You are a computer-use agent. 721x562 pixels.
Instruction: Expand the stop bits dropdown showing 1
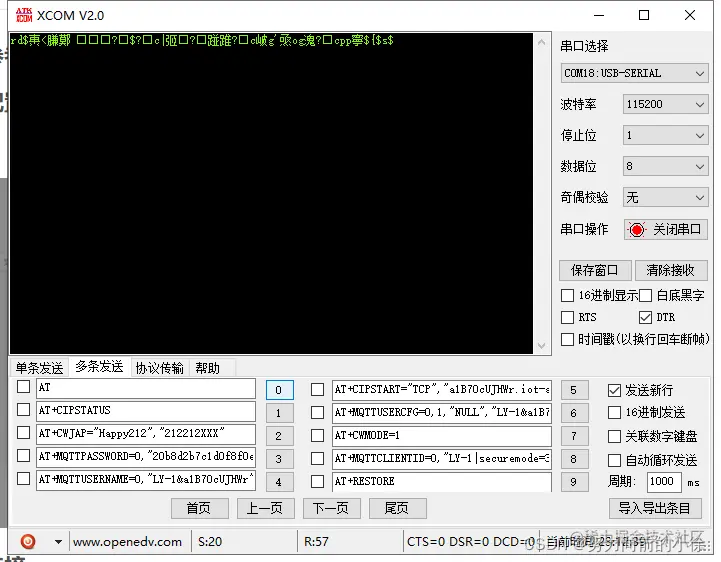pyautogui.click(x=665, y=135)
